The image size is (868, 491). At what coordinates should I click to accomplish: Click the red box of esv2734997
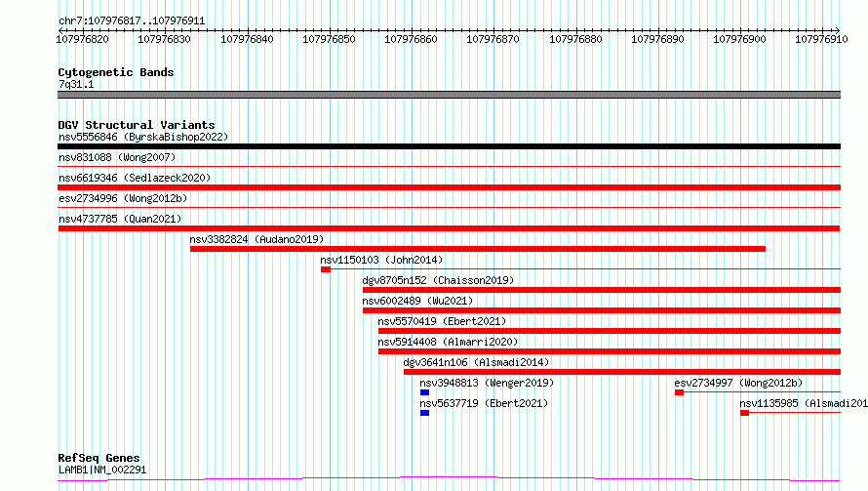point(679,392)
